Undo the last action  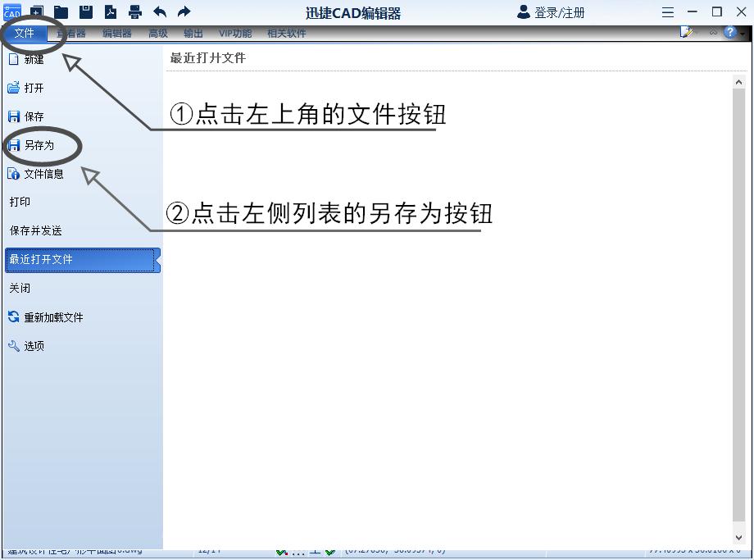pos(161,11)
